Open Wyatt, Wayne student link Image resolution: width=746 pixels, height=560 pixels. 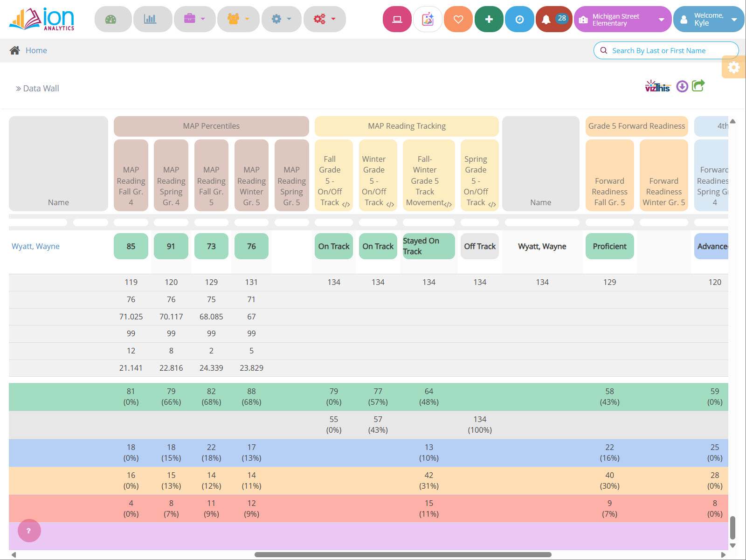35,246
